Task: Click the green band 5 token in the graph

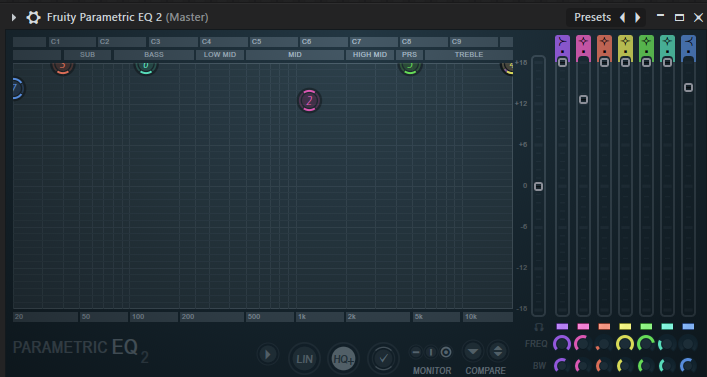Action: 410,68
